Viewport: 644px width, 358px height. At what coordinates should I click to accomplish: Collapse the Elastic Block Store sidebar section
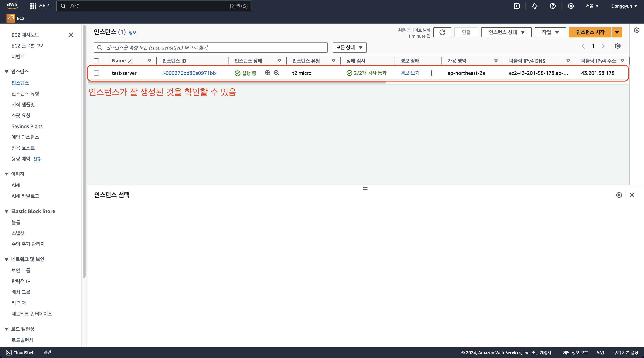pyautogui.click(x=6, y=211)
